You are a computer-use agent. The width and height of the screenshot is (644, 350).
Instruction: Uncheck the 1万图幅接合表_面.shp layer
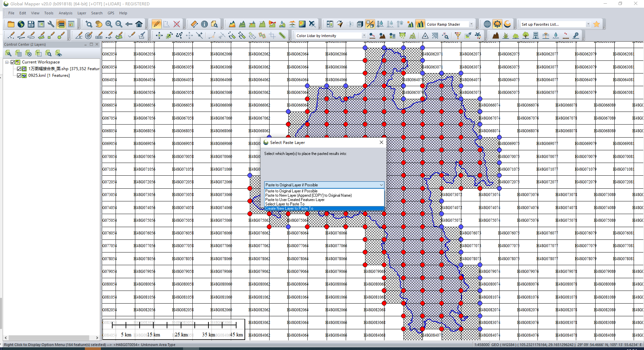[19, 69]
